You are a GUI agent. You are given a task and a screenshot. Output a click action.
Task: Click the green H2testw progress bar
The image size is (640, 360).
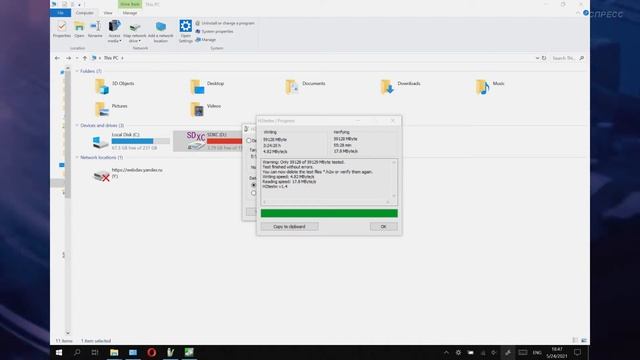(329, 213)
